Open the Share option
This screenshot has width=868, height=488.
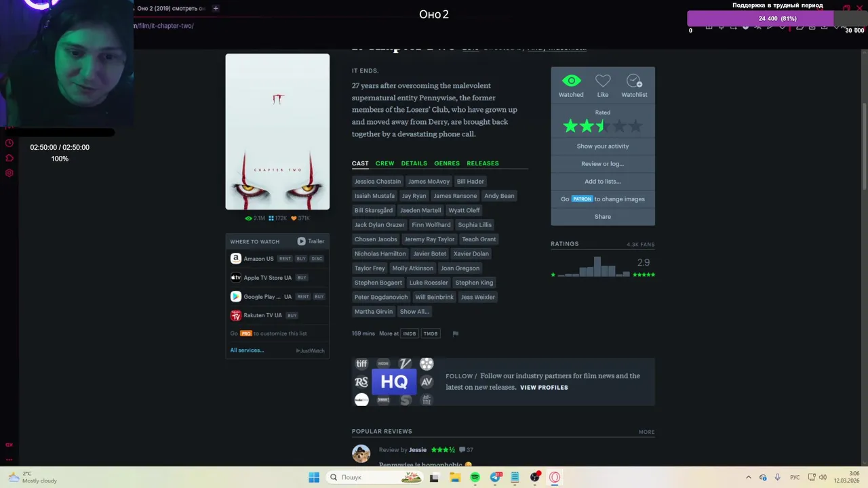603,216
